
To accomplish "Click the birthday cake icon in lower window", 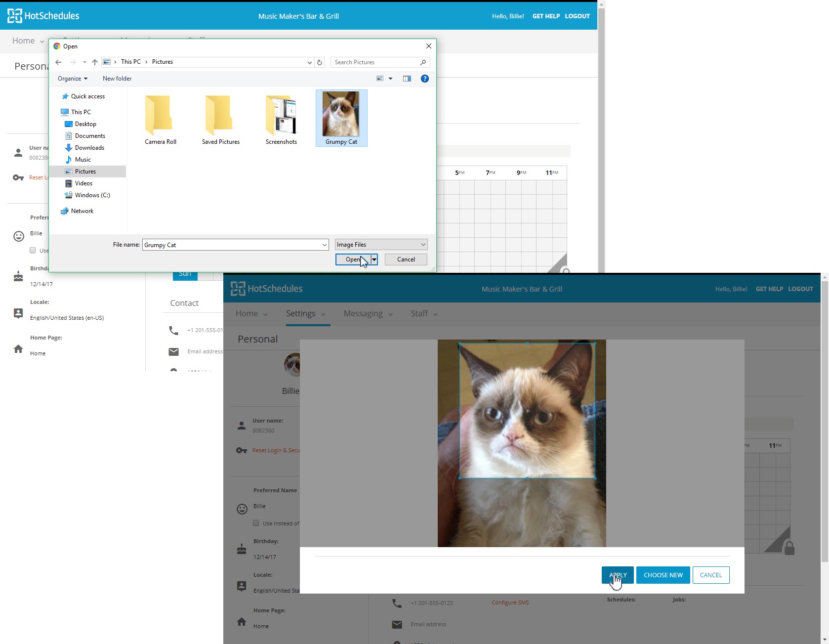I will point(242,549).
